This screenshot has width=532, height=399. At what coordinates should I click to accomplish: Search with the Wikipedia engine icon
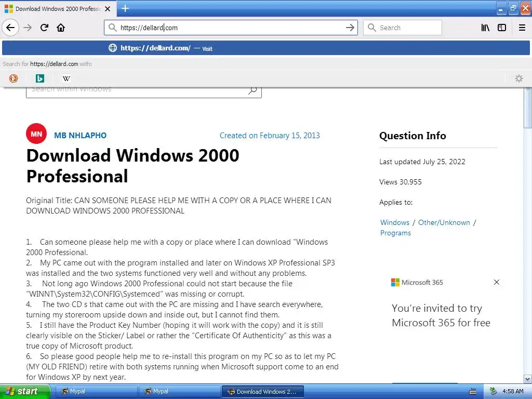tap(66, 78)
